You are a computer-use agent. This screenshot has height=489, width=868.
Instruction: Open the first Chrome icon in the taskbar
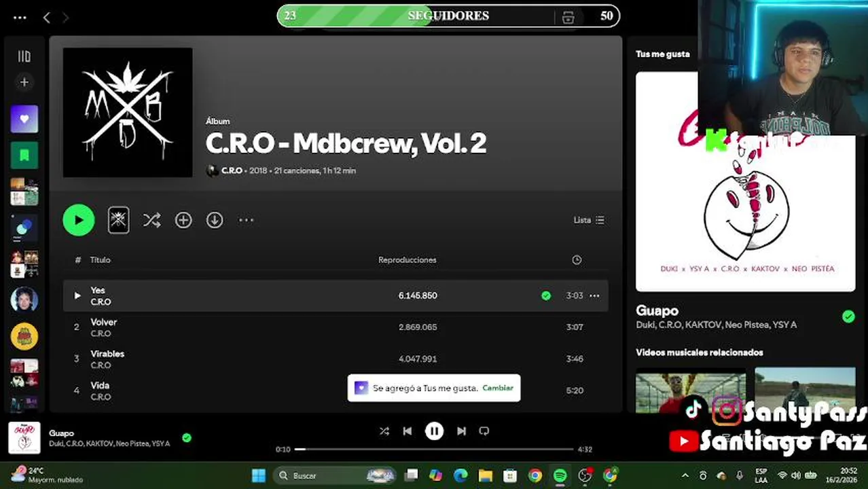pyautogui.click(x=535, y=475)
